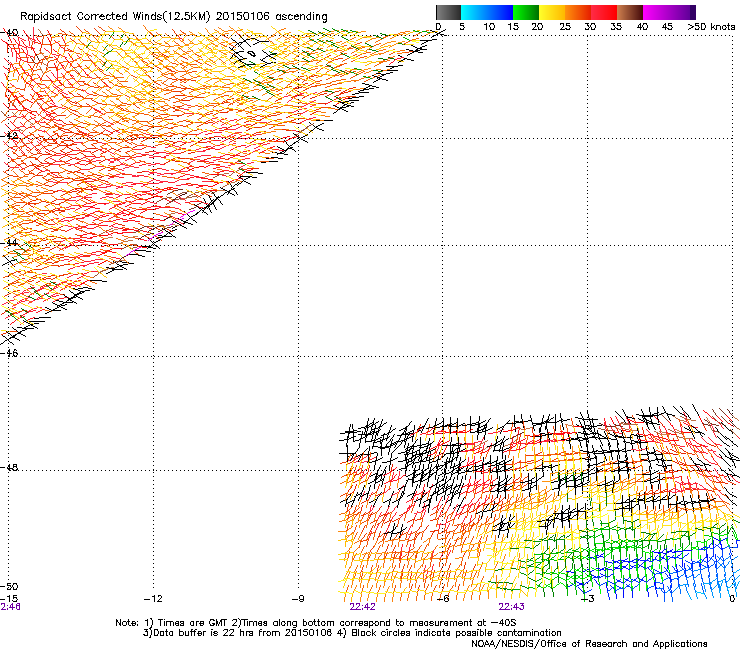
Task: Click the longitude label -12
Action: pyautogui.click(x=153, y=599)
